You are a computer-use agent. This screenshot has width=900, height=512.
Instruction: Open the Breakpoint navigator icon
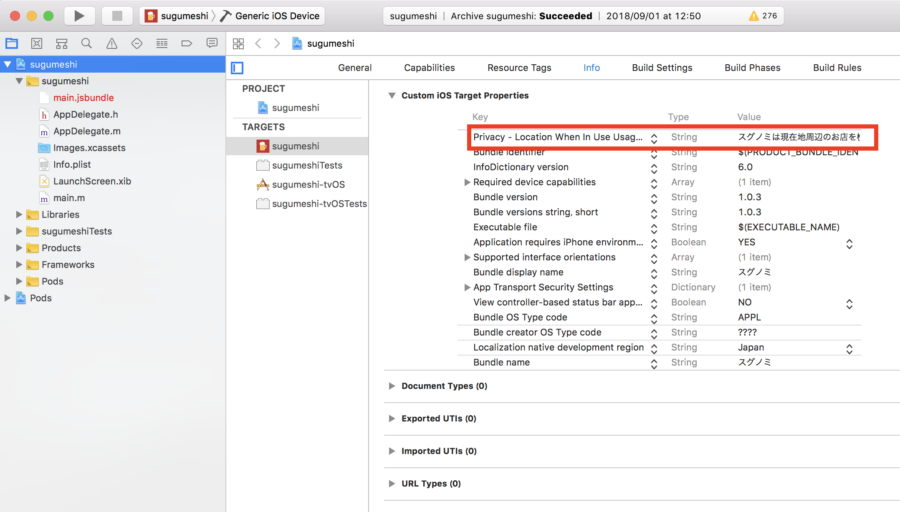coord(187,43)
